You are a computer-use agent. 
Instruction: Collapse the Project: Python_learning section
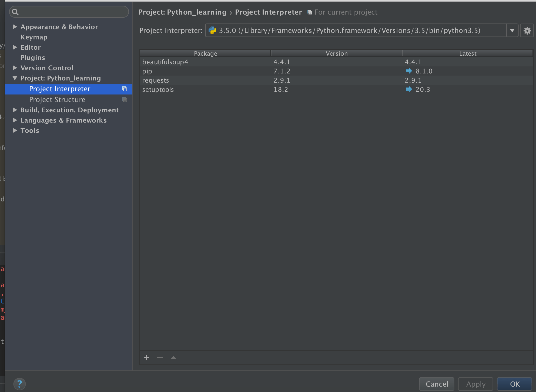pos(15,78)
